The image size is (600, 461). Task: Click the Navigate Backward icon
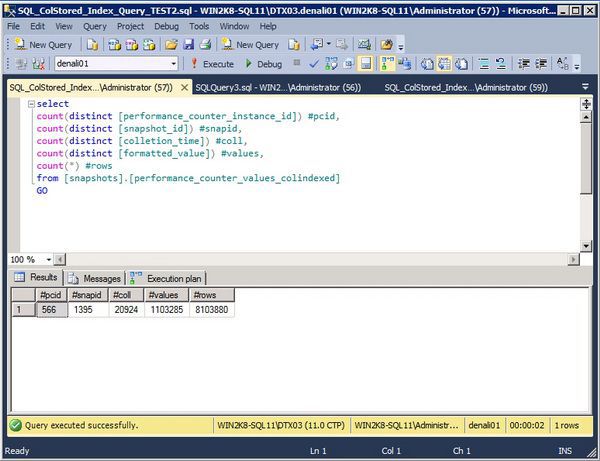point(317,44)
